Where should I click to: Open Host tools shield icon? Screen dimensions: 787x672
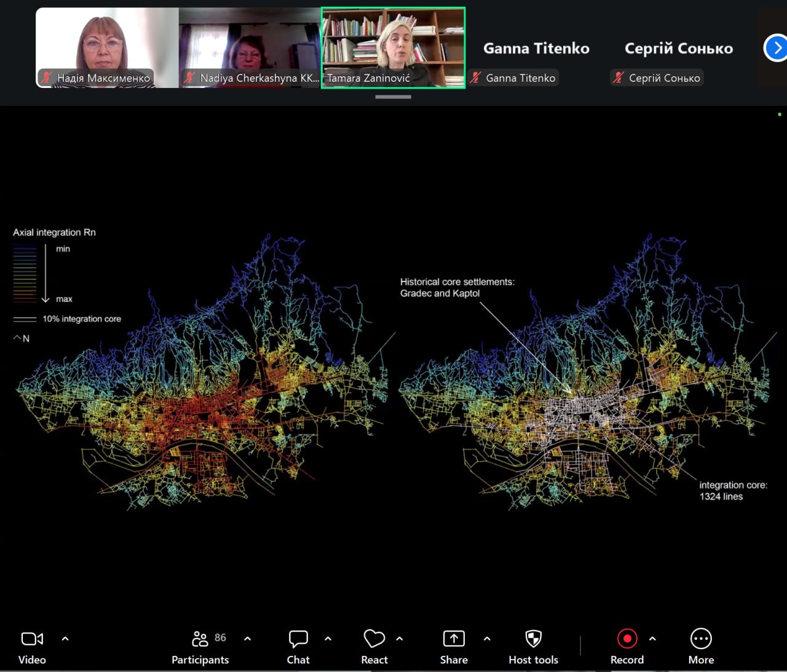tap(533, 639)
